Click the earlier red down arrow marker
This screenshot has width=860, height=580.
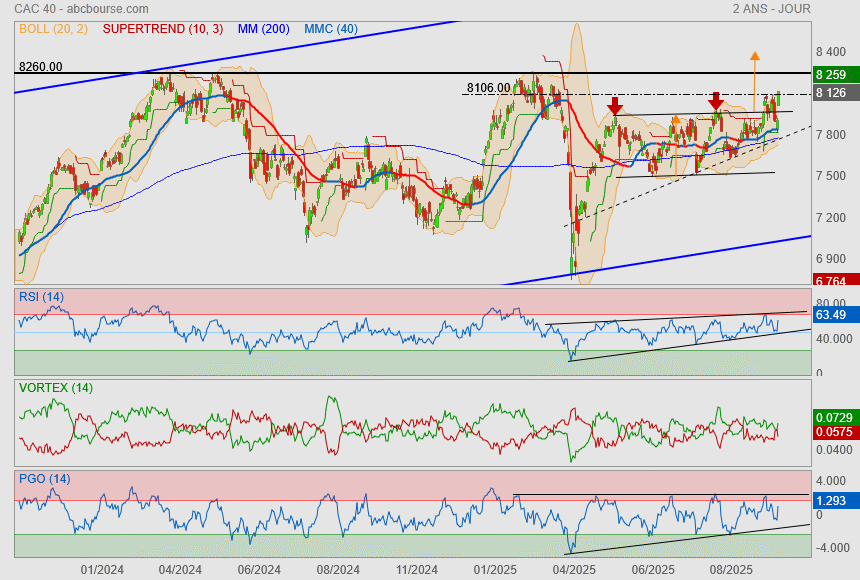(615, 104)
